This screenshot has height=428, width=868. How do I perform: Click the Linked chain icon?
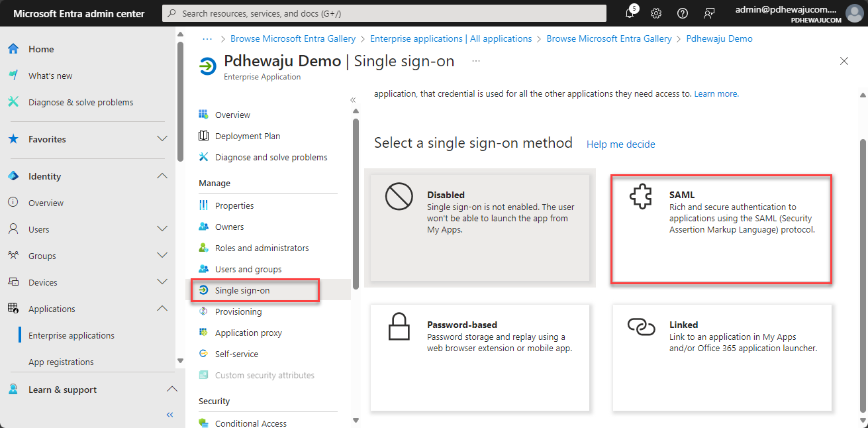coord(641,326)
